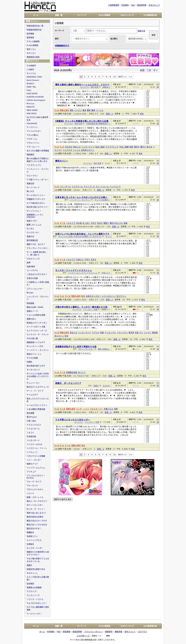The width and height of the screenshot is (186, 644).
Task: Toggle the 夜間モード switch in footer
Action: click(x=108, y=635)
